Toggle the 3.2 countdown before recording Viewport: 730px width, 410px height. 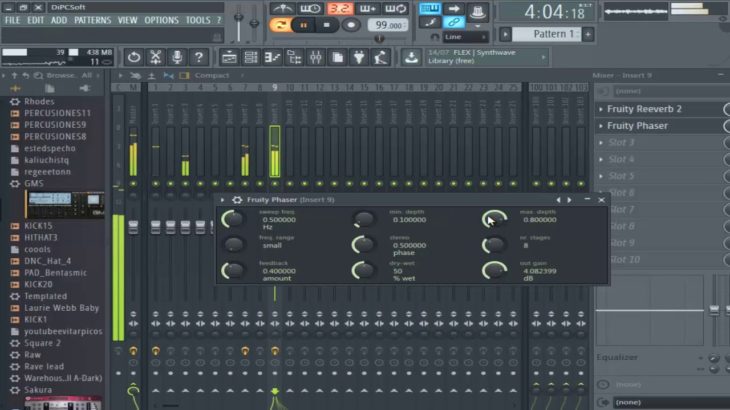[339, 8]
